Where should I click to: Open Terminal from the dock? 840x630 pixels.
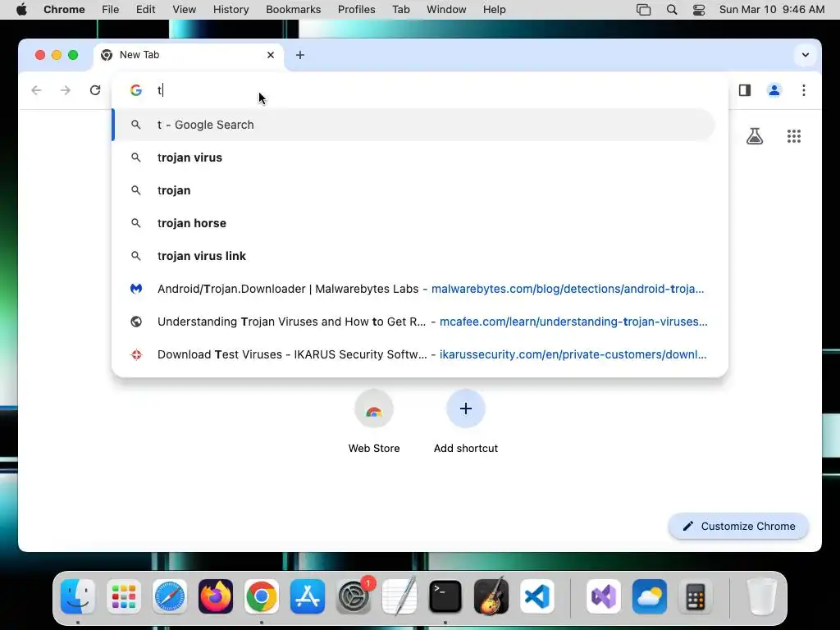coord(445,596)
